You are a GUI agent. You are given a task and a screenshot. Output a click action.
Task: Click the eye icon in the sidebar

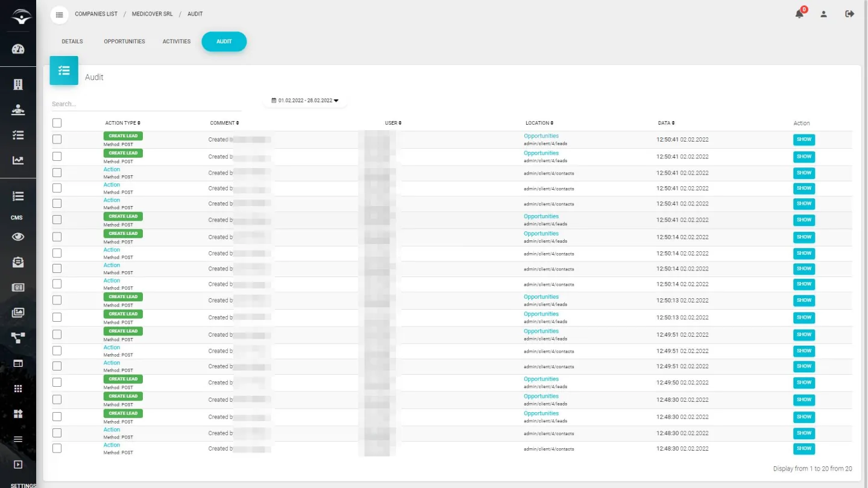click(x=18, y=237)
